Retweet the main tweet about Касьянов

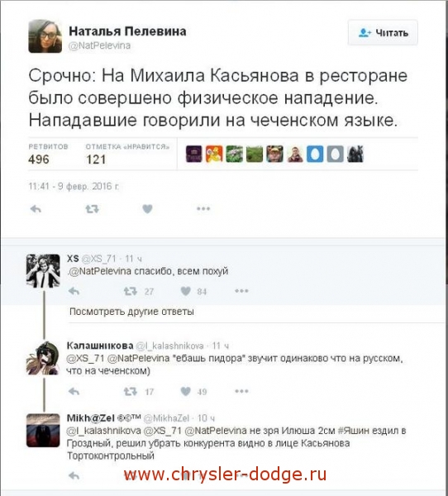point(92,209)
